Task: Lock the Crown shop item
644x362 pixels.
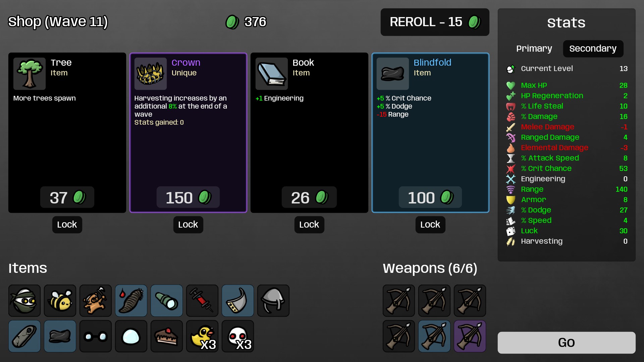Action: (x=188, y=225)
